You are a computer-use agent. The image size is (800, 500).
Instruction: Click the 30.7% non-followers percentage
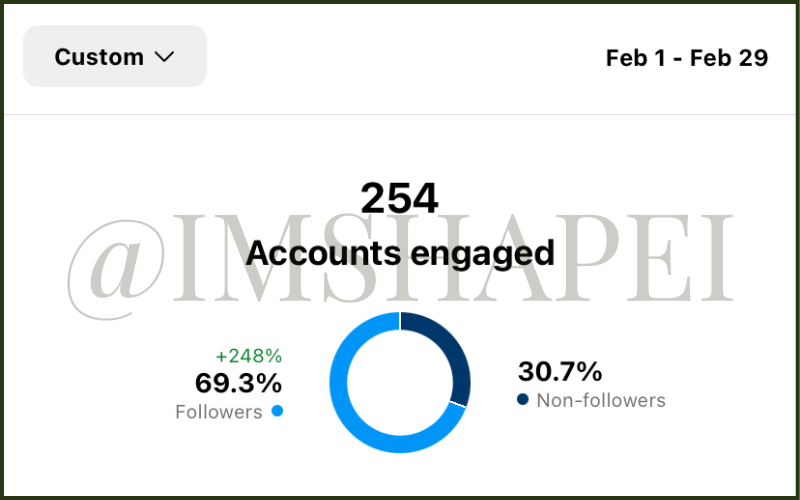pyautogui.click(x=560, y=372)
